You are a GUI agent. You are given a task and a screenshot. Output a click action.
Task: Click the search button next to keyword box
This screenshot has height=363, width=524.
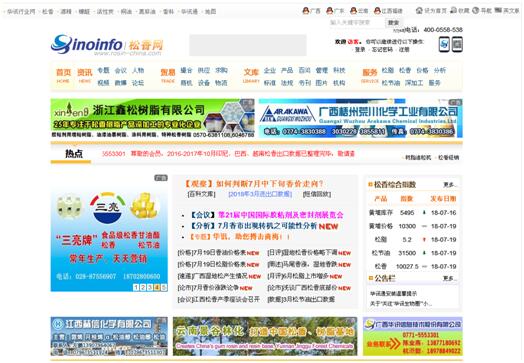coord(393,23)
